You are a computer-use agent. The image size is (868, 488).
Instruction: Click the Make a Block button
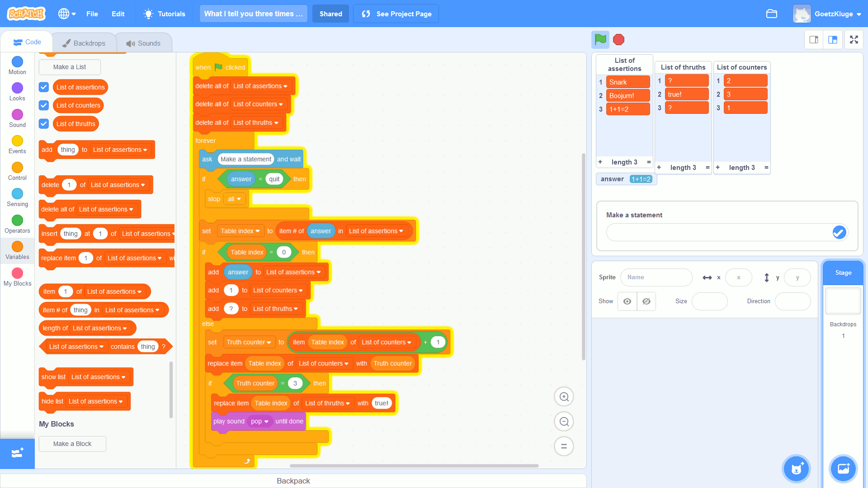point(72,444)
